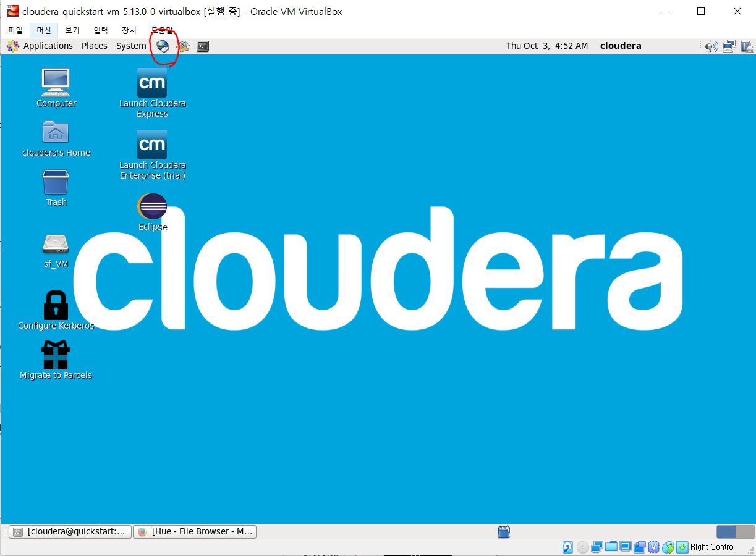The image size is (756, 556).
Task: Click VirtualBox keyboard capture arrow indicator
Action: pos(682,547)
